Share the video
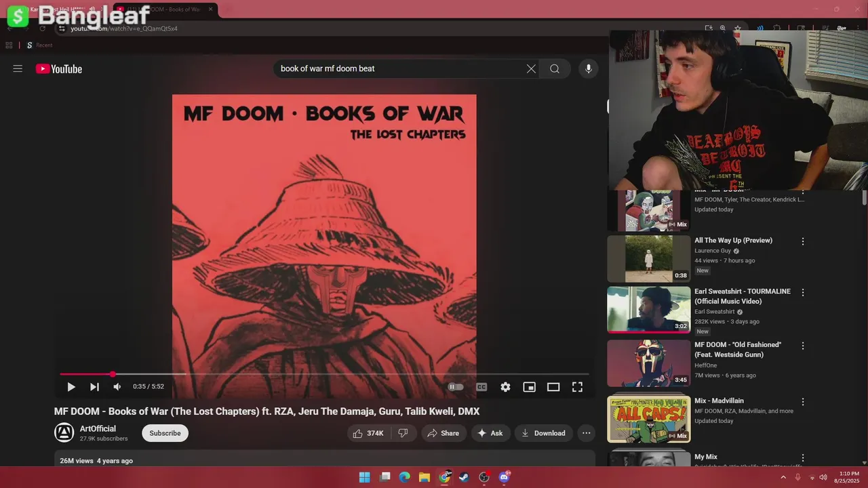 pos(443,433)
